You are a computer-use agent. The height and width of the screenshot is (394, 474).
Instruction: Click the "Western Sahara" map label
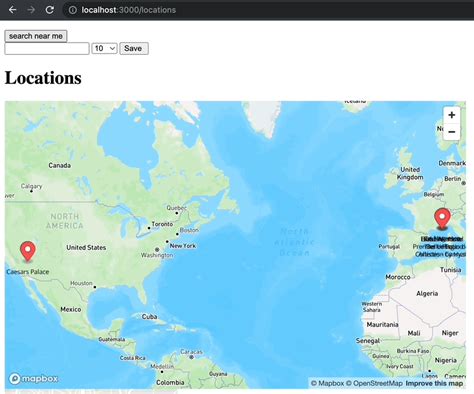372,307
